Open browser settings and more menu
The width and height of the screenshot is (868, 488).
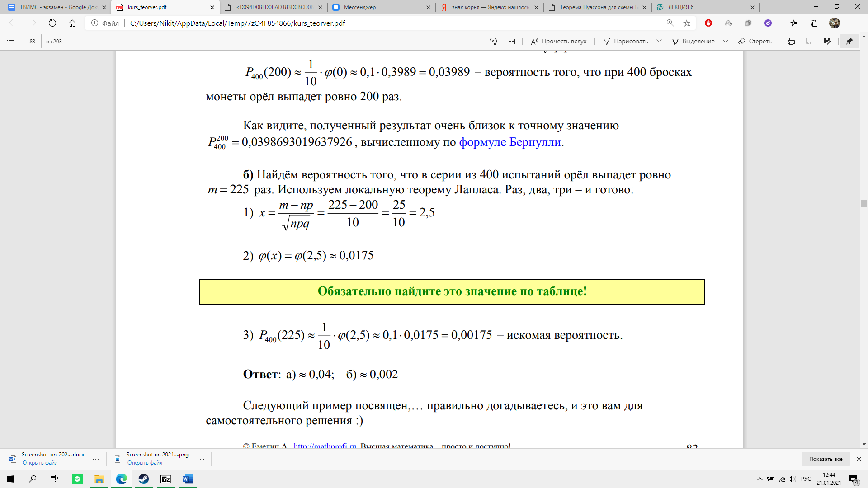click(855, 23)
